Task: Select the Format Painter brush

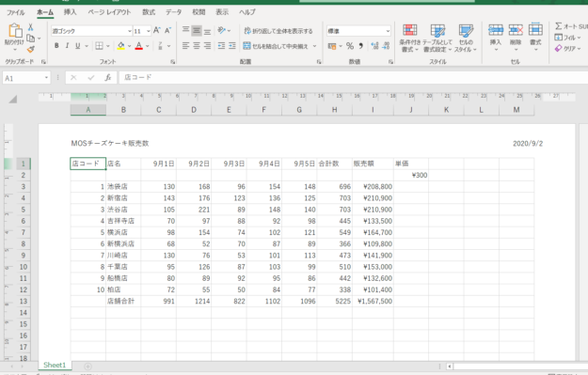Action: point(31,50)
